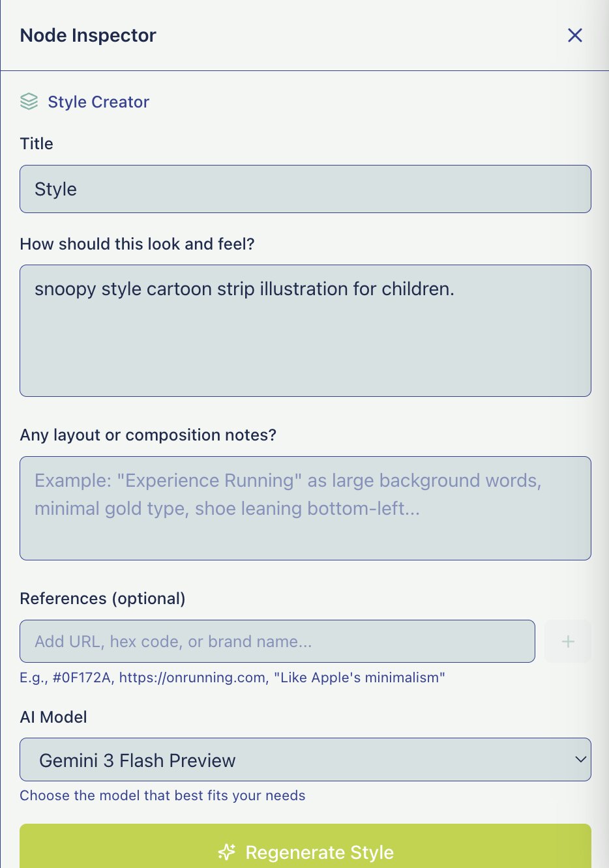This screenshot has height=868, width=609.
Task: Click the References URL input field
Action: pos(277,641)
